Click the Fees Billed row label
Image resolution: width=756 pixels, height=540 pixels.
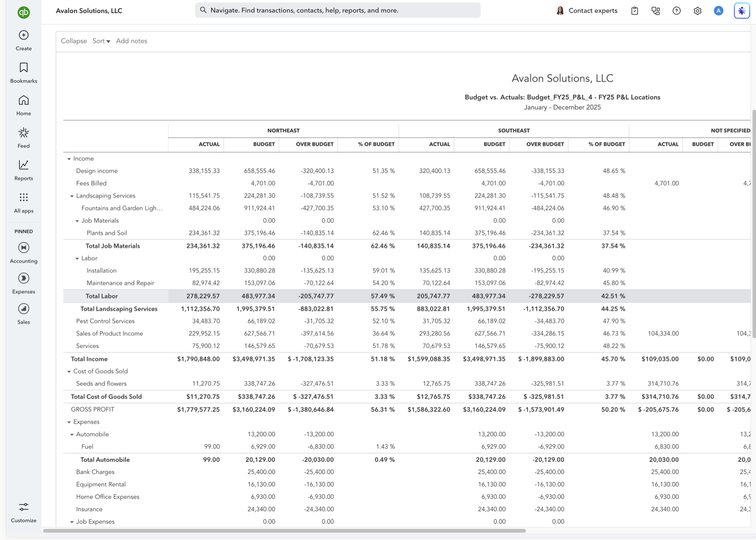(91, 184)
